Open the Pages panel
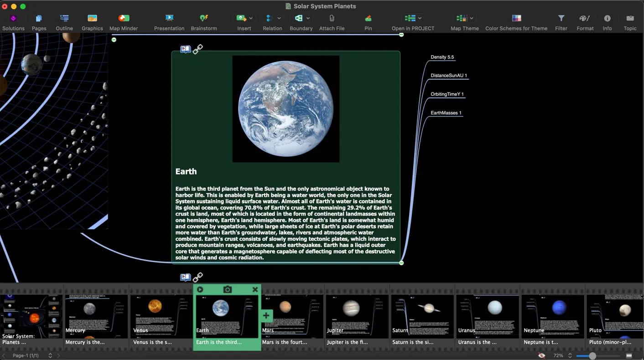The image size is (644, 360). (x=39, y=21)
